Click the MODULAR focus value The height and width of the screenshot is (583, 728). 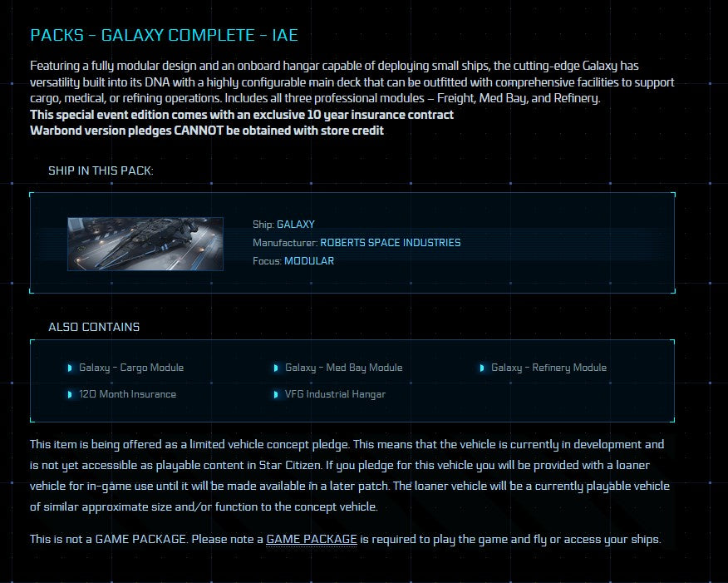[309, 261]
